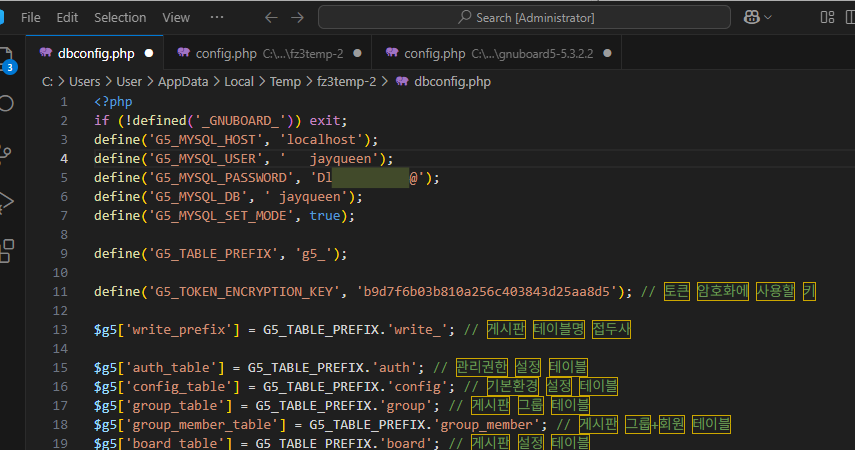Open the Run and Debug view
The width and height of the screenshot is (855, 450).
(7, 201)
